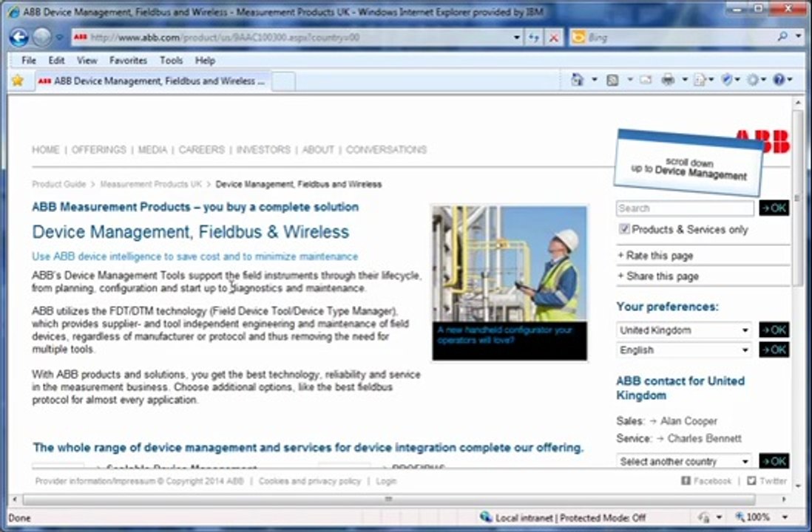
Task: Click OK next to Select another country
Action: [x=774, y=461]
